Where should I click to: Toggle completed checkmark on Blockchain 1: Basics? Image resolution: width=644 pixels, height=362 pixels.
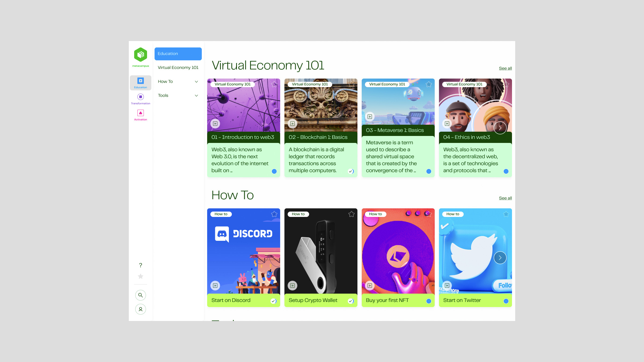[x=351, y=171]
